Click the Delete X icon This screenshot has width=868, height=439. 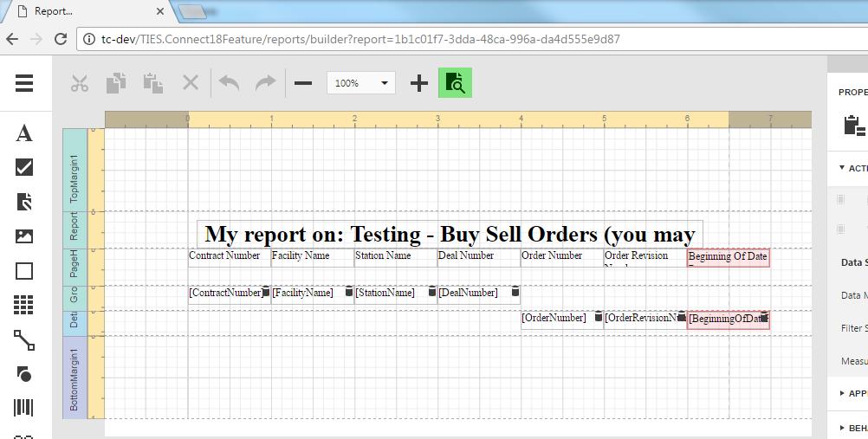[x=191, y=83]
